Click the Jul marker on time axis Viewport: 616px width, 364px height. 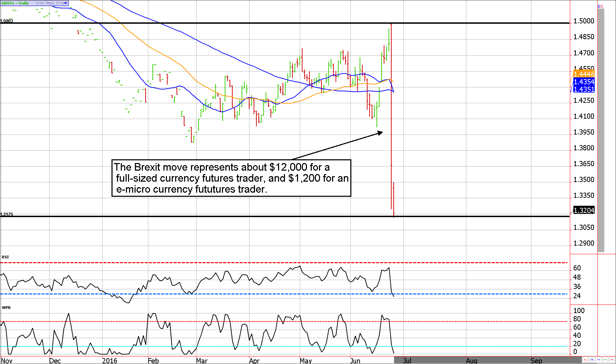[x=407, y=361]
